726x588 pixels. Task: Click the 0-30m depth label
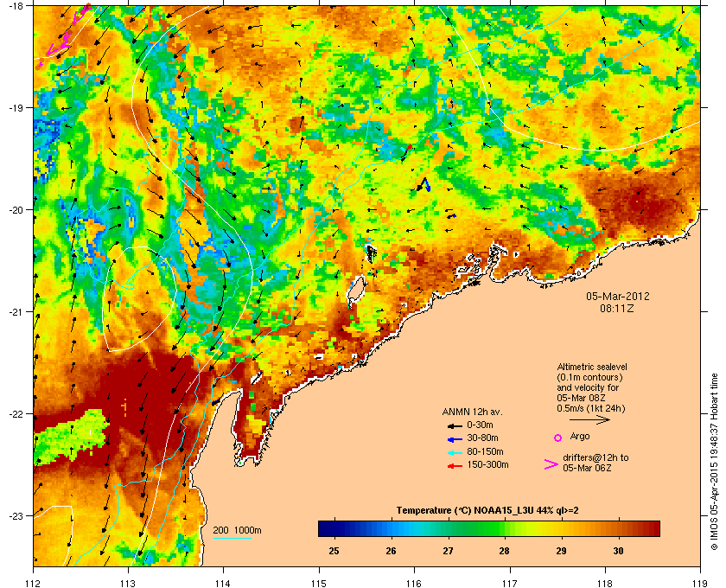(480, 425)
